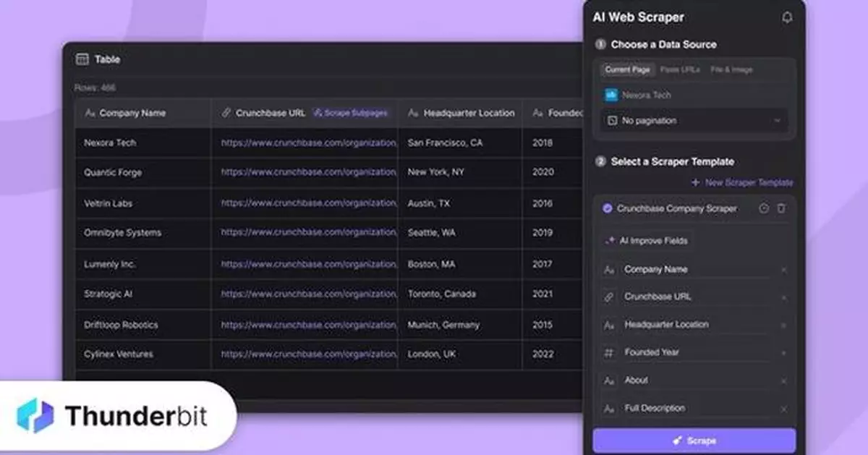Click the Nexora Tech site favicon
Viewport: 868px width, 455px height.
pos(610,95)
